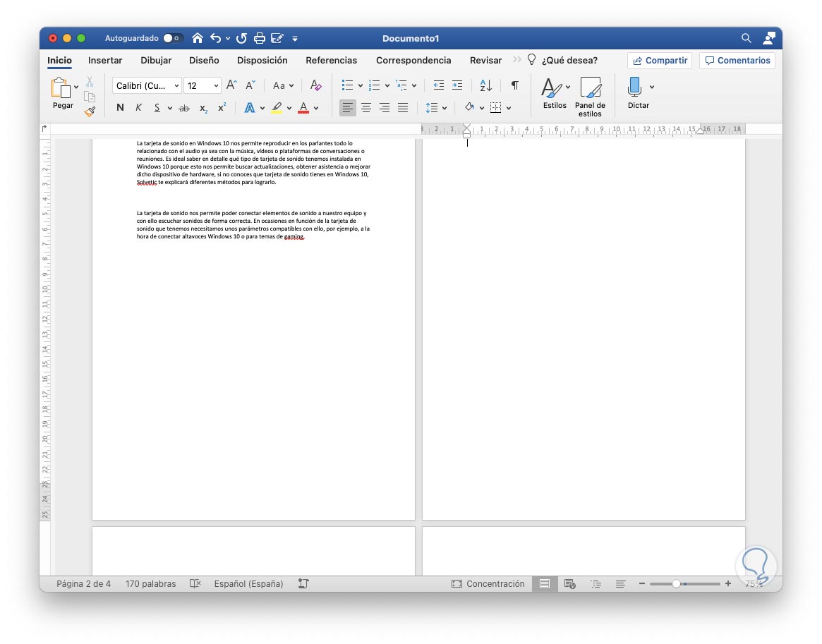
Task: Click the Print icon
Action: 260,38
